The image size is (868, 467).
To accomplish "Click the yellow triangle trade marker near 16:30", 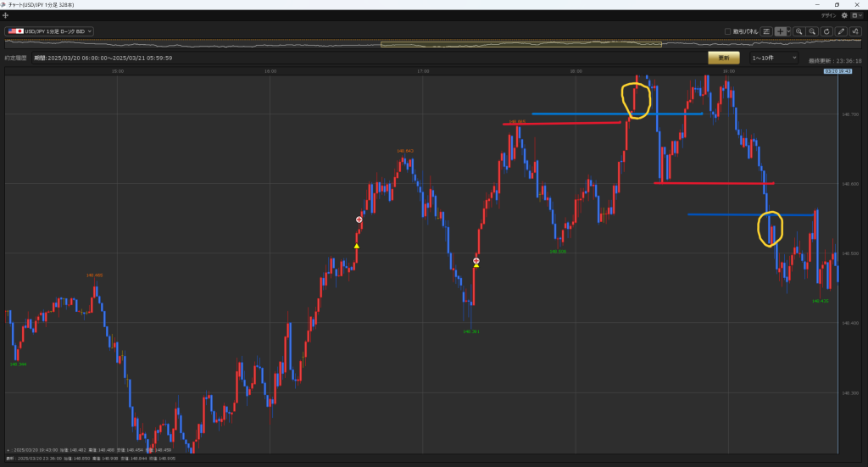I will pyautogui.click(x=357, y=246).
